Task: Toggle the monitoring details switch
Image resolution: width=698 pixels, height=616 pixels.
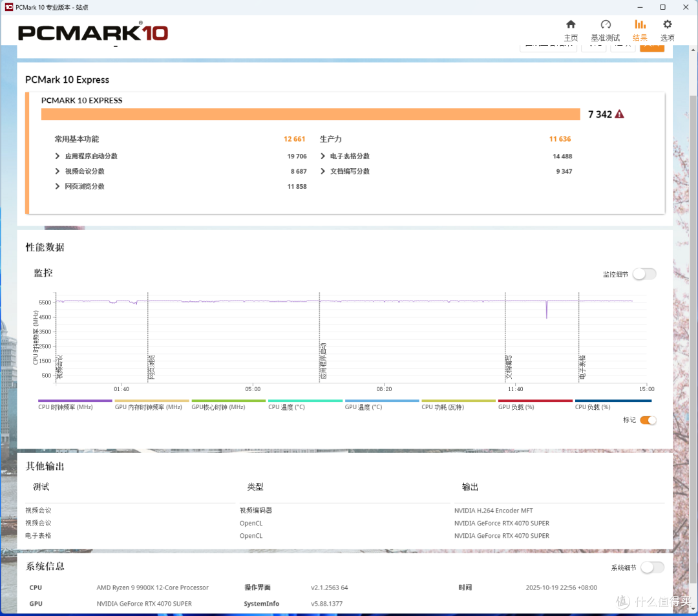Action: point(644,274)
